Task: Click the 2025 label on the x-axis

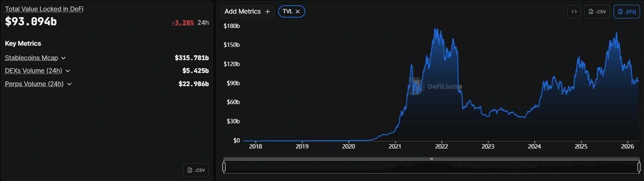Action: [x=581, y=147]
